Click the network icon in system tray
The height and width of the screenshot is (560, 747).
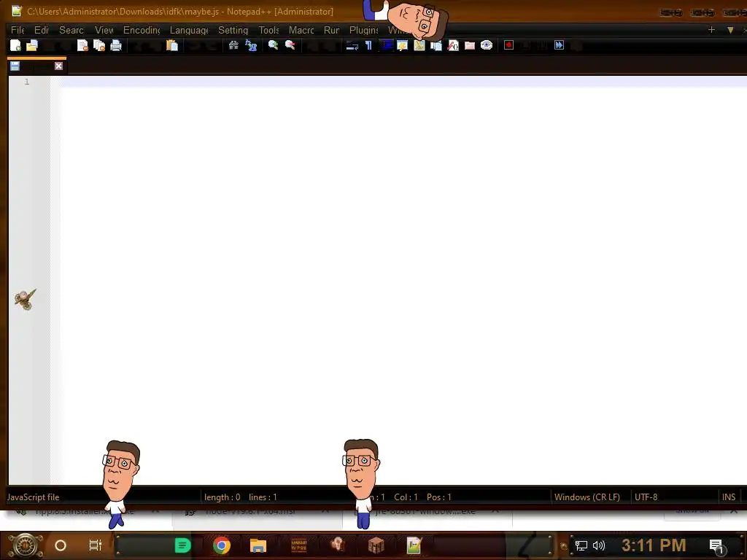(581, 545)
